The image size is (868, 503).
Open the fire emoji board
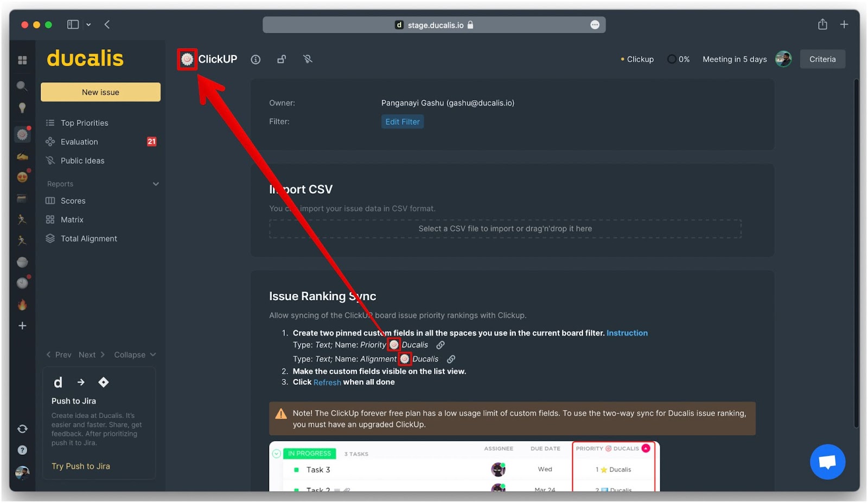(x=22, y=305)
